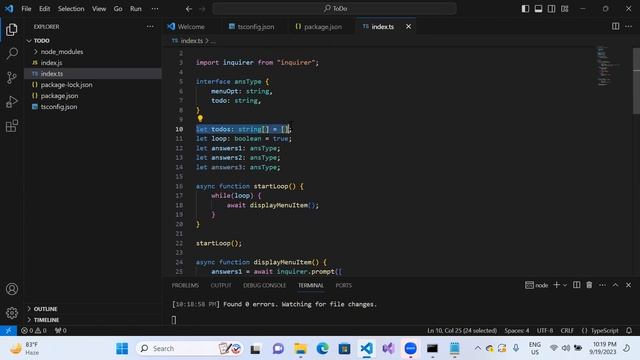Change end of line sequence CRLF
640x360 pixels.
(x=567, y=331)
